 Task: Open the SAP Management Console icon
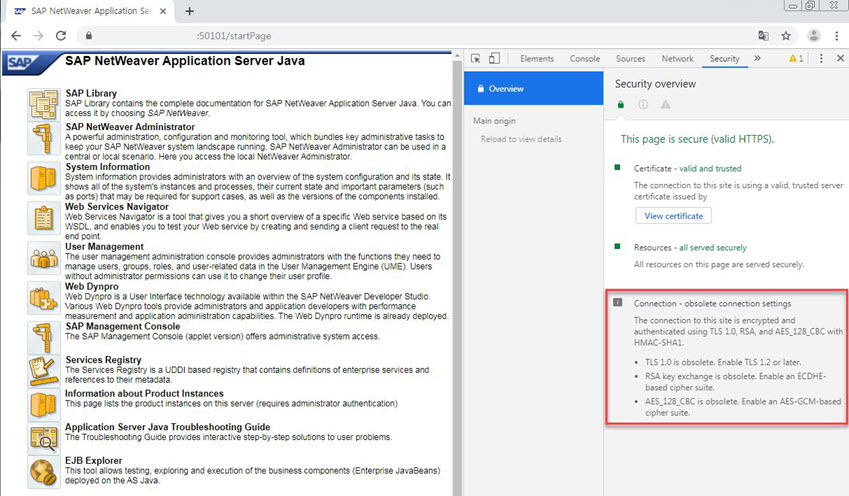[x=43, y=337]
